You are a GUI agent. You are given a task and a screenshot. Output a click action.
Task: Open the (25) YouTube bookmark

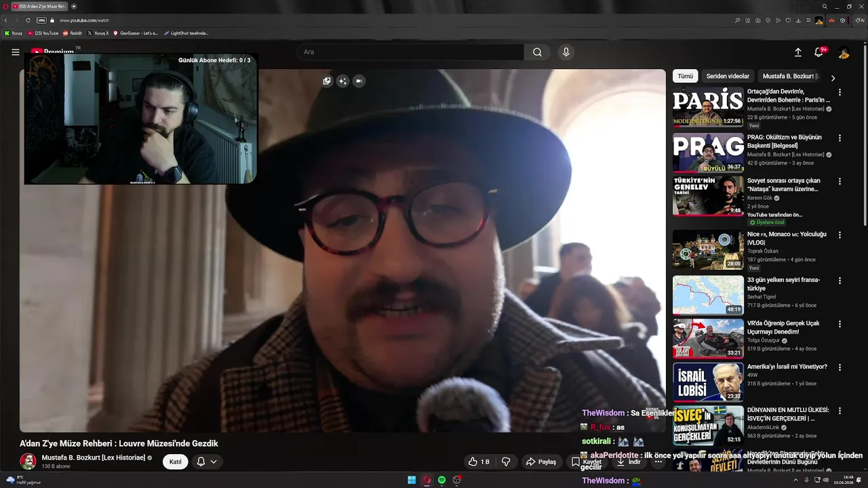(43, 33)
